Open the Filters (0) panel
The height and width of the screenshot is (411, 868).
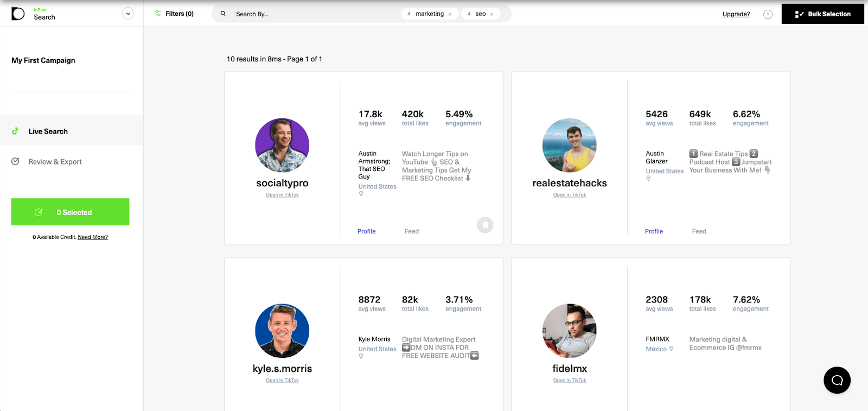click(174, 14)
